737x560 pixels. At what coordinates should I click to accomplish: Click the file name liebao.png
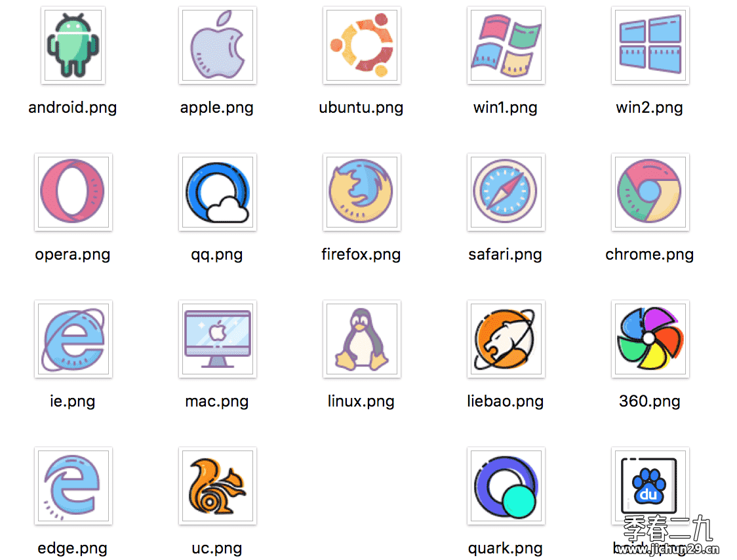click(x=506, y=401)
